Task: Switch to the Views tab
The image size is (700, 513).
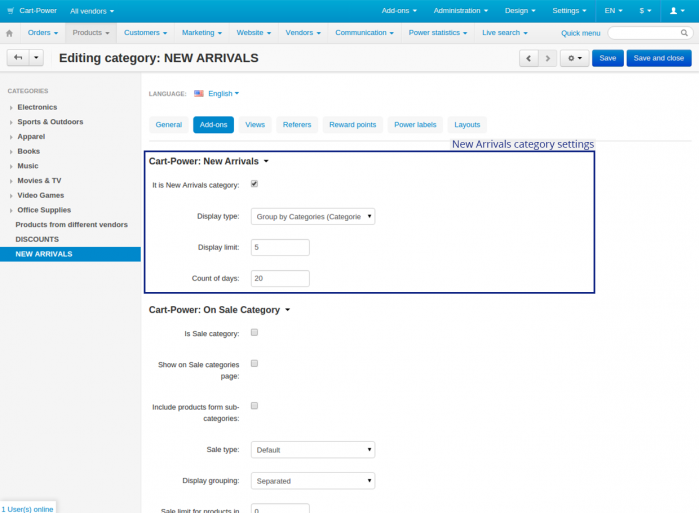Action: pyautogui.click(x=255, y=125)
